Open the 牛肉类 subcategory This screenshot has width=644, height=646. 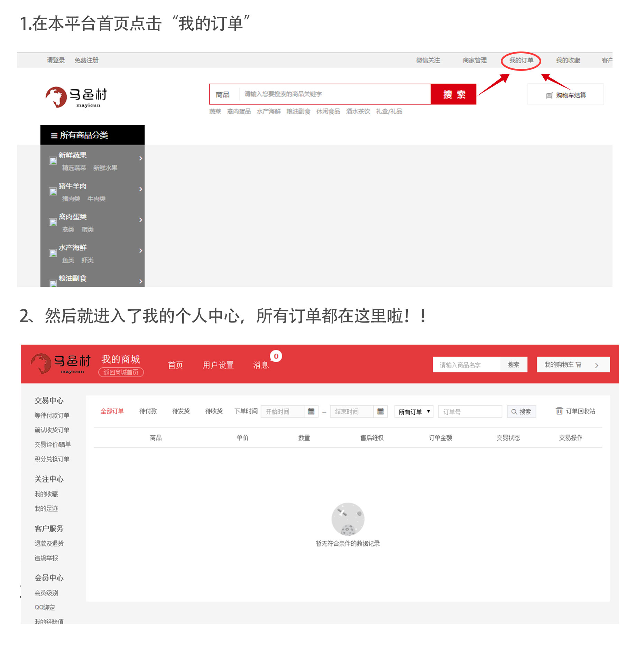96,199
